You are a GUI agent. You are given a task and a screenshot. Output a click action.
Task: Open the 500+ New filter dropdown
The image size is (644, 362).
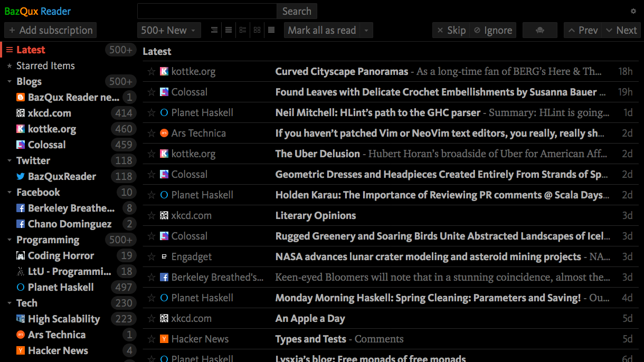(x=169, y=30)
